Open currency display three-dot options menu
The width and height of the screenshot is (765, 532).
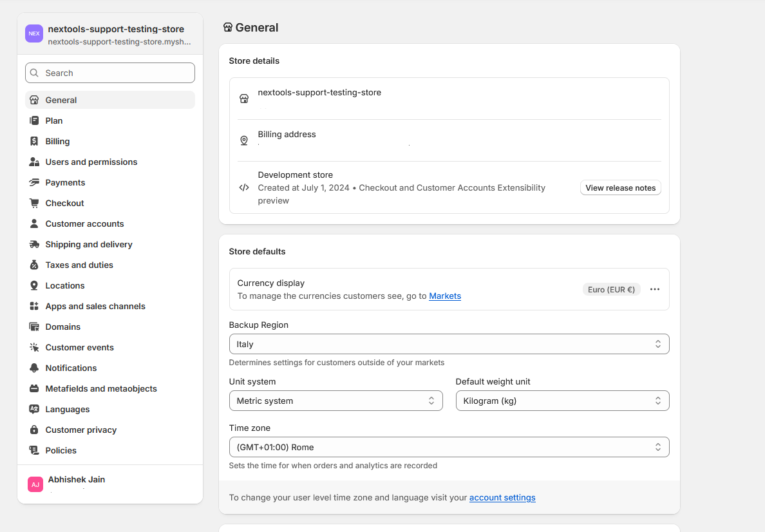click(655, 289)
